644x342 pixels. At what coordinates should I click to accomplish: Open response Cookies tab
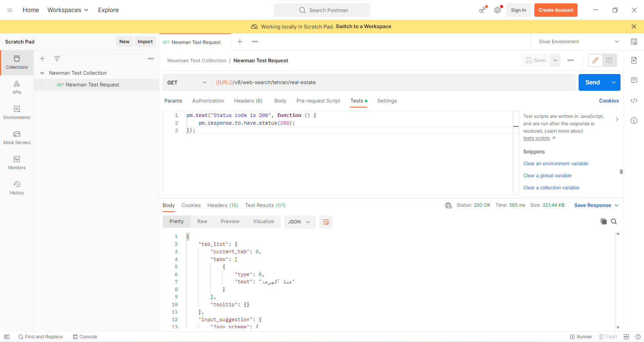[x=191, y=205]
